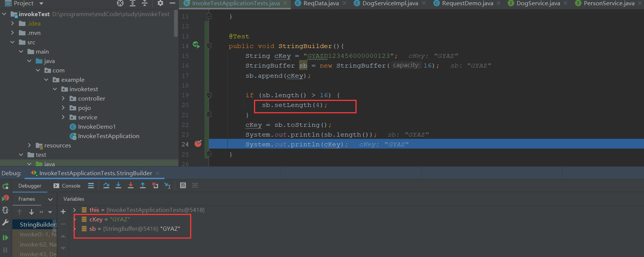This screenshot has width=644, height=257.
Task: Open Project view dropdown
Action: tap(41, 3)
